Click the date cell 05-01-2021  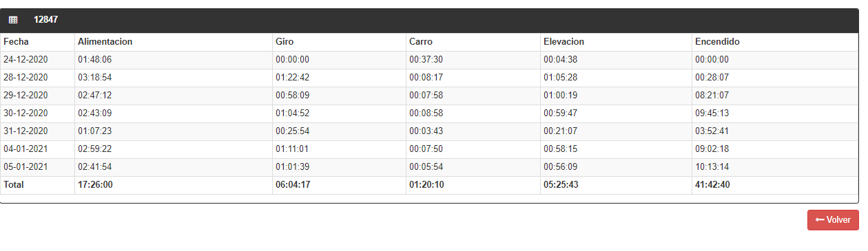[25, 167]
